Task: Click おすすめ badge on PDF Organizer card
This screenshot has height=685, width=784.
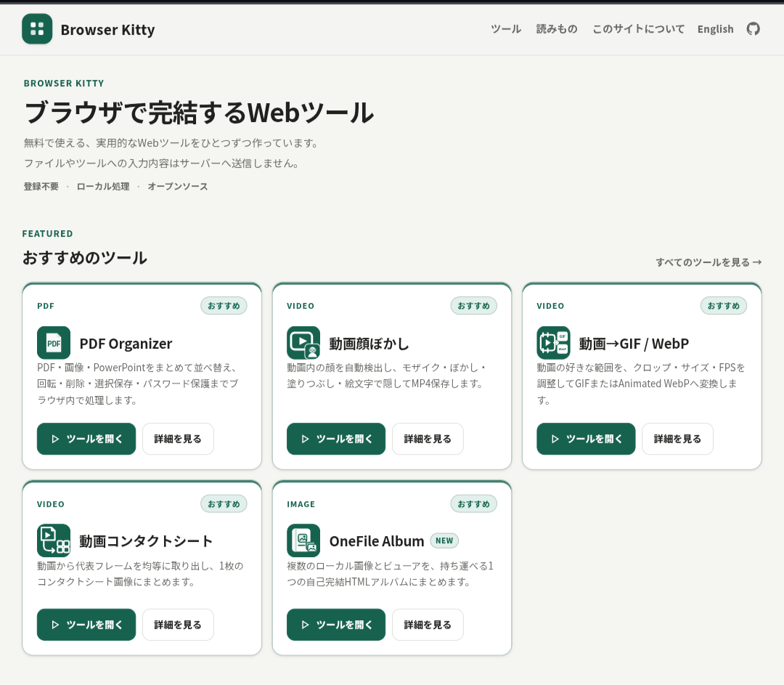Action: [224, 306]
